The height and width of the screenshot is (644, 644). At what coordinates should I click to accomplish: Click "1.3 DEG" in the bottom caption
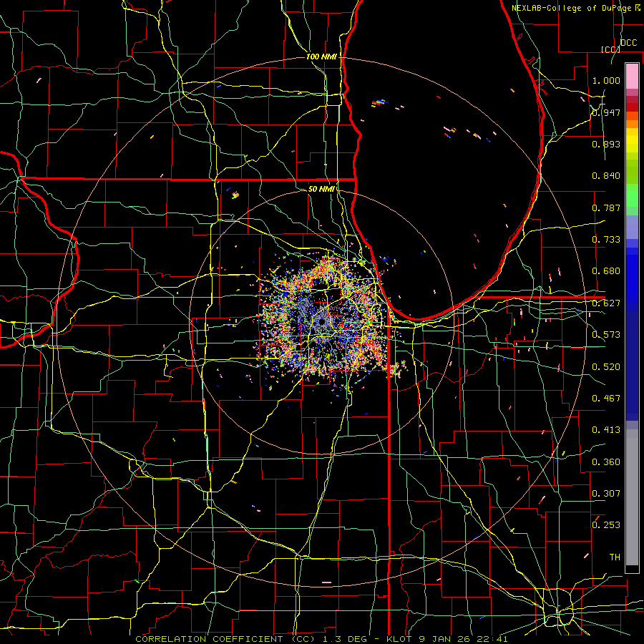point(346,639)
